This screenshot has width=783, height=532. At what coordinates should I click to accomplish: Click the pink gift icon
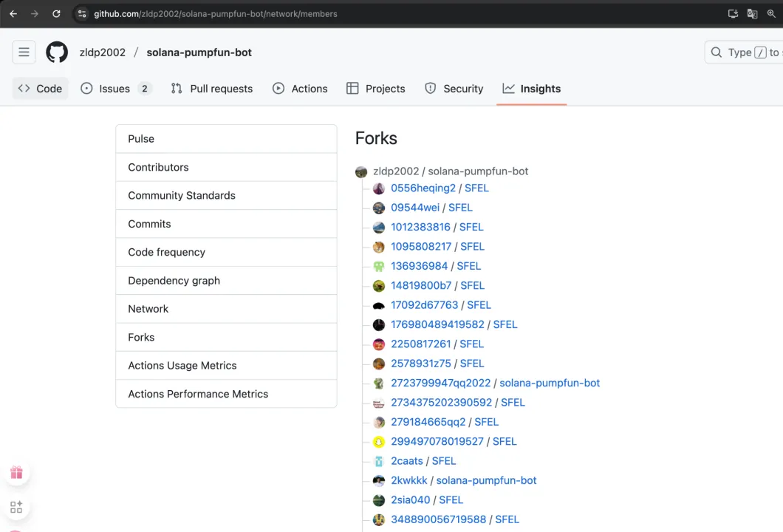tap(16, 473)
